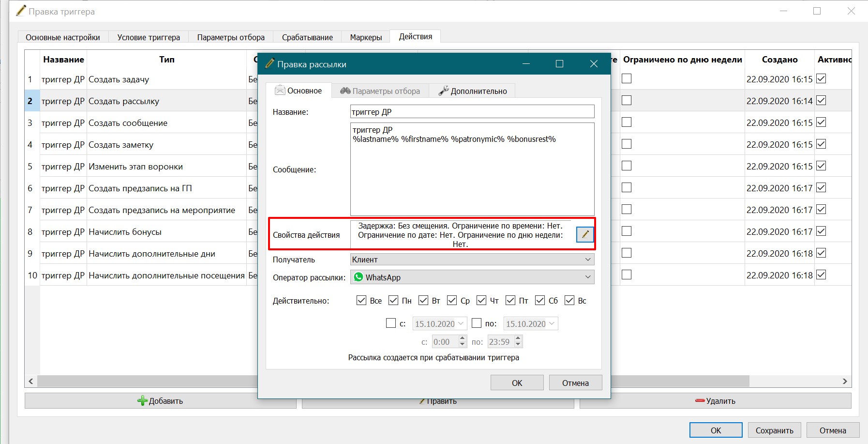This screenshot has width=868, height=444.
Task: Click the Сохранить button
Action: [x=774, y=430]
